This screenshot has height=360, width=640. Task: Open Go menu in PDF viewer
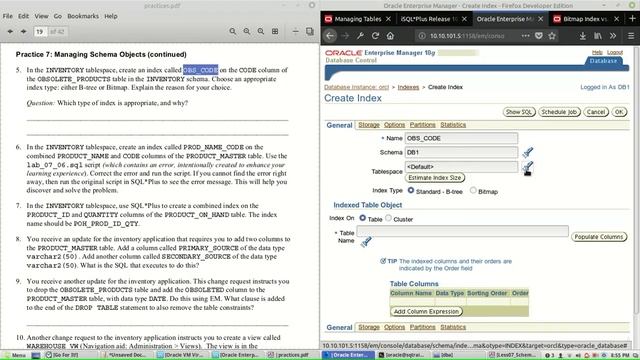[x=58, y=16]
